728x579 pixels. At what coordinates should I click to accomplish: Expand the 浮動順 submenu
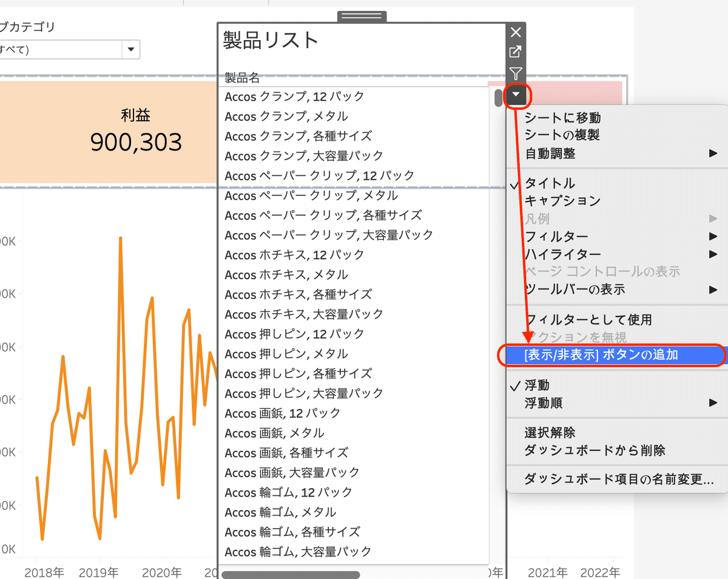[617, 402]
